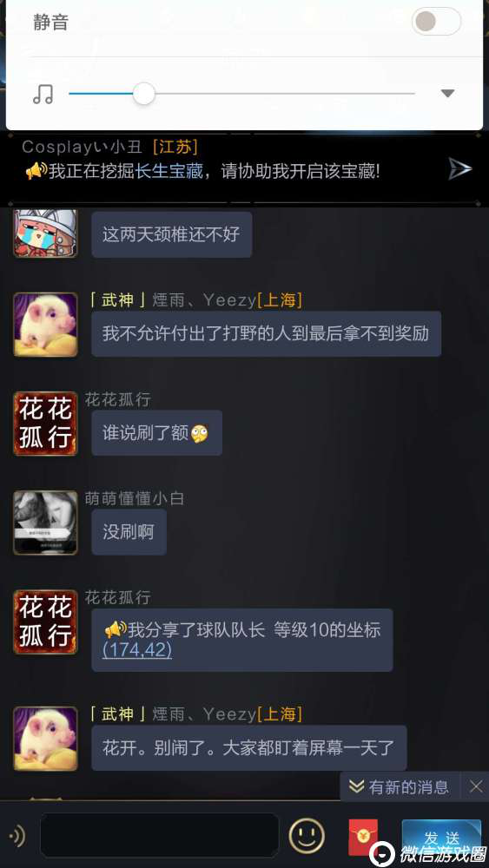
Task: Open 花花孤行 avatar beside 谁说刷了额
Action: click(45, 424)
